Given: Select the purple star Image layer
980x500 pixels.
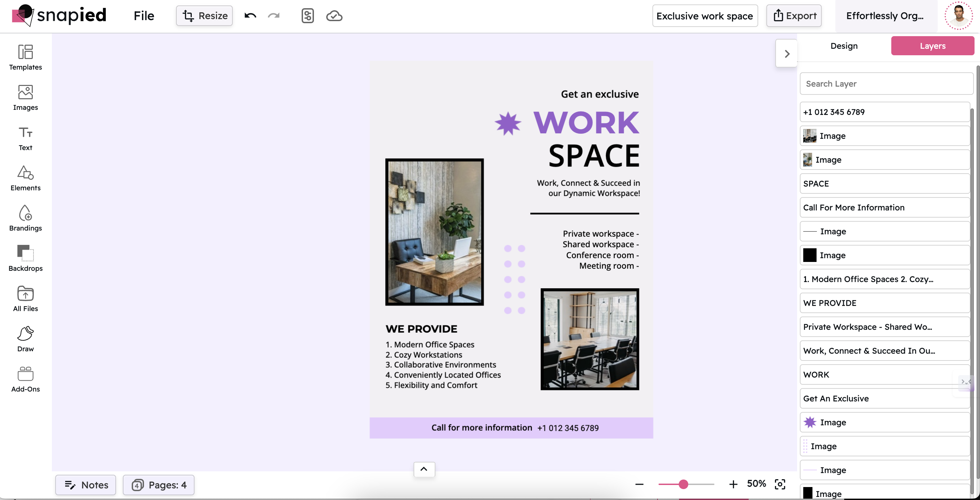Looking at the screenshot, I should tap(885, 423).
